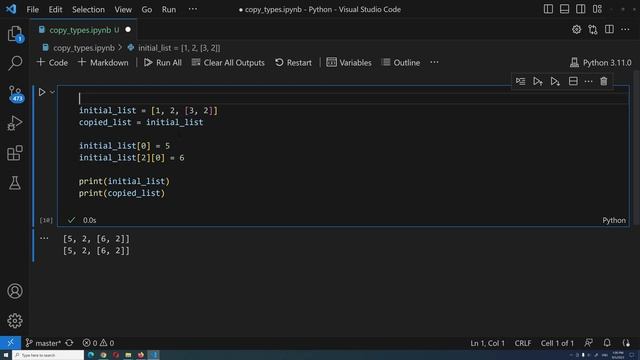The height and width of the screenshot is (360, 640).
Task: Click Cell 1 of 1 in the status bar
Action: 557,343
